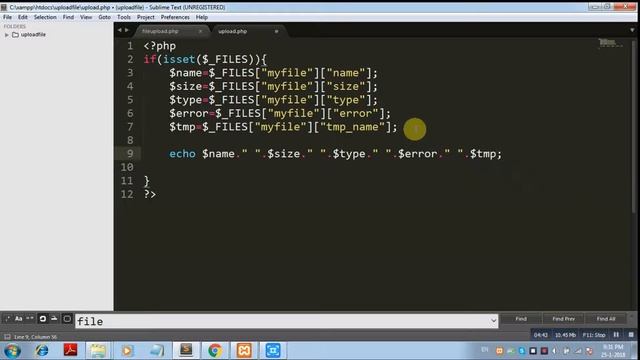This screenshot has width=640, height=360.
Task: Select the uploadfile folder in sidebar
Action: coord(33,35)
